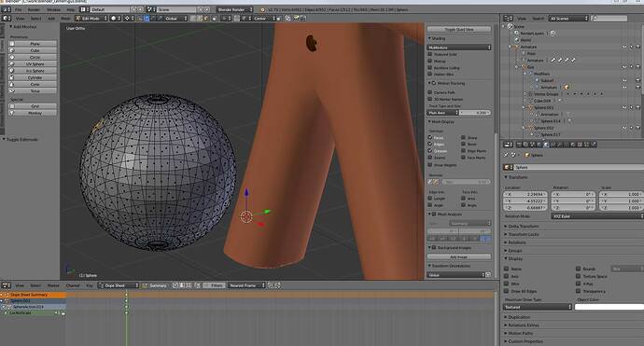Enable the Draw All Edges checkbox

click(x=507, y=291)
